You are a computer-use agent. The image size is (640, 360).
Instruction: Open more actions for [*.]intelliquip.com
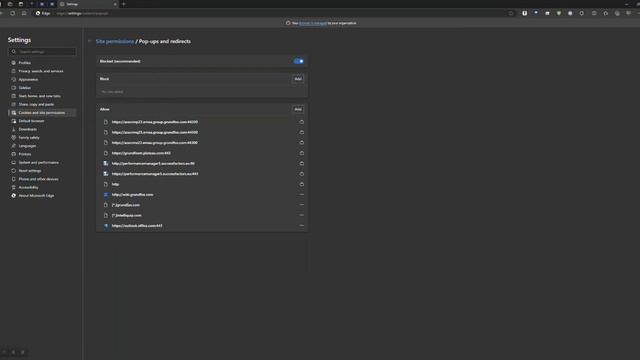tap(302, 215)
